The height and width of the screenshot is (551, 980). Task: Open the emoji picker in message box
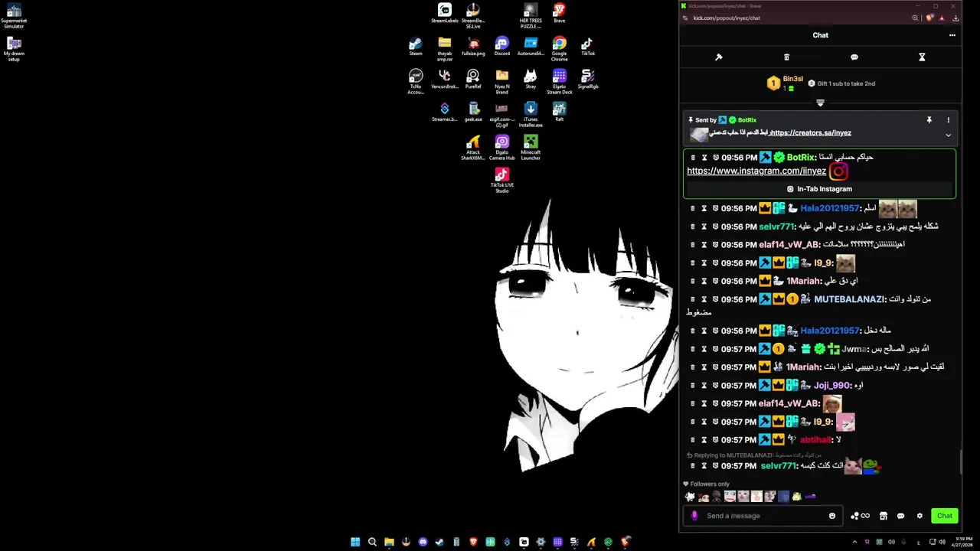832,516
